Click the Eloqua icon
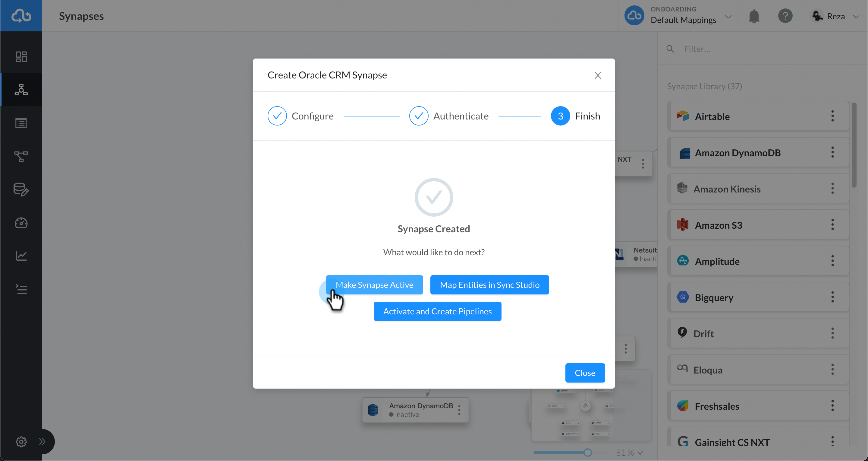The height and width of the screenshot is (461, 868). [x=682, y=368]
